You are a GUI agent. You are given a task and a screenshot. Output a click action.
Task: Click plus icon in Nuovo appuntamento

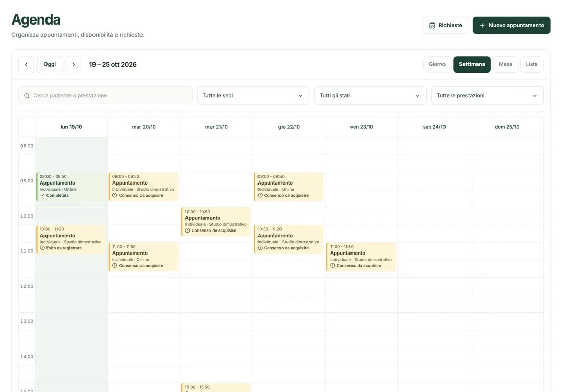coord(482,26)
